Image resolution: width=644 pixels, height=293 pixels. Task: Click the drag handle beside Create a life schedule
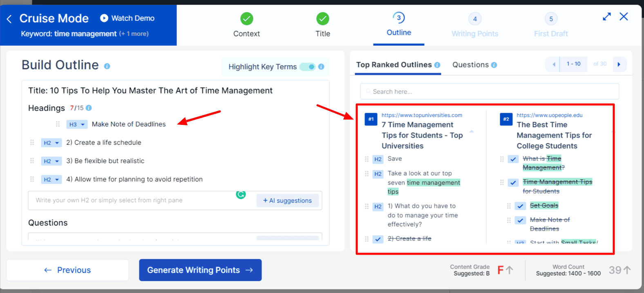click(32, 142)
